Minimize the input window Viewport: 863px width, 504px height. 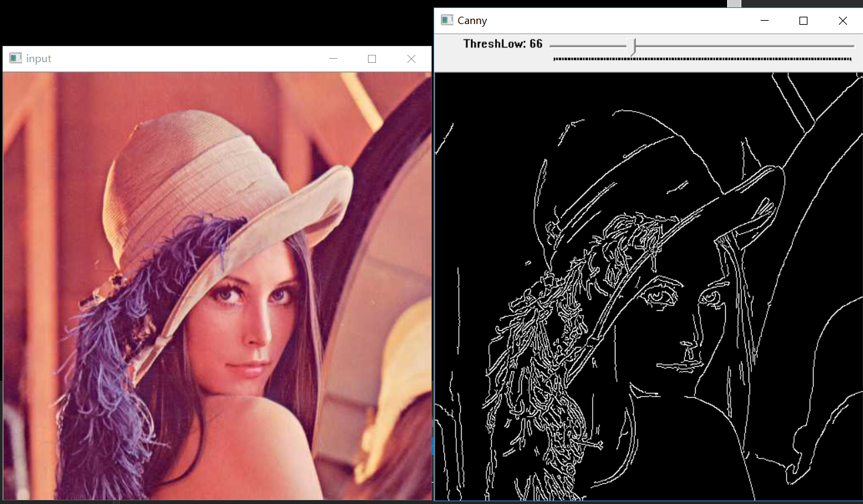[332, 59]
